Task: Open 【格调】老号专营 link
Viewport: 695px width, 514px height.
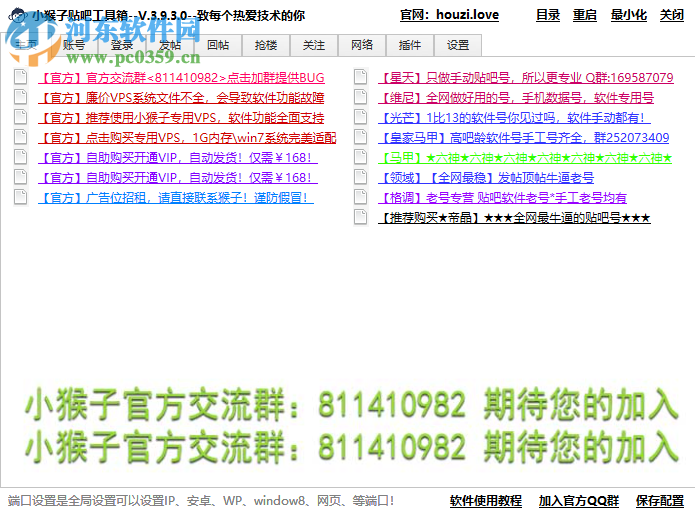Action: click(x=503, y=198)
